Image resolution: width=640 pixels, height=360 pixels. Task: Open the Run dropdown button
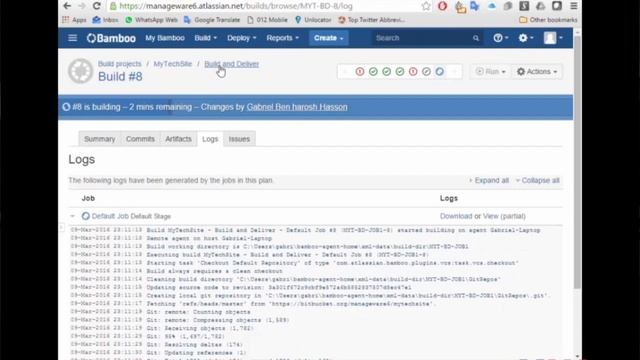point(490,71)
